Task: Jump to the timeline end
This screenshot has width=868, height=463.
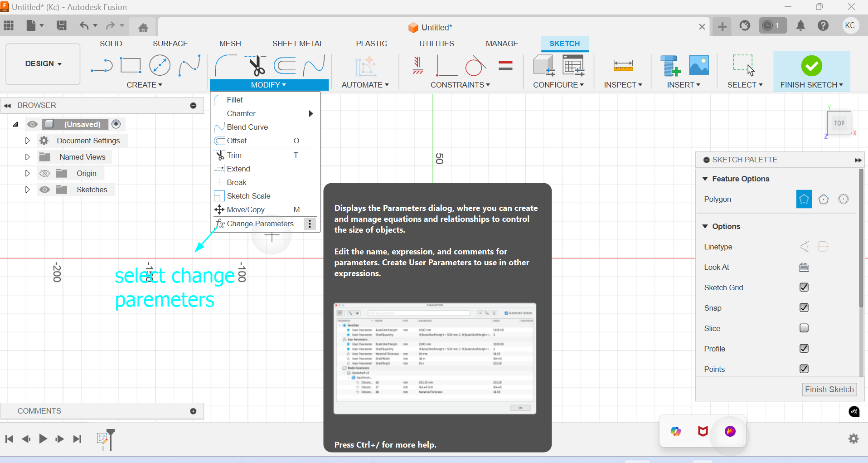Action: 78,439
